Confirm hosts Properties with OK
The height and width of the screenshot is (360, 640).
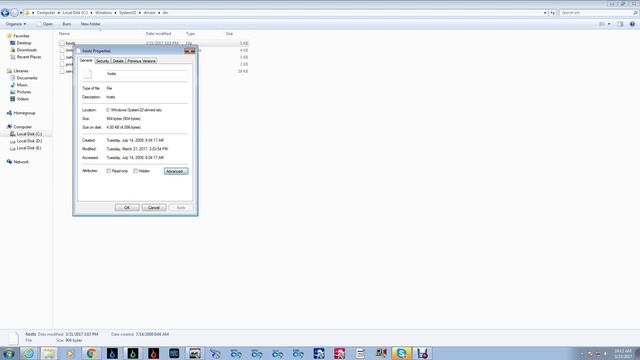[x=127, y=208]
